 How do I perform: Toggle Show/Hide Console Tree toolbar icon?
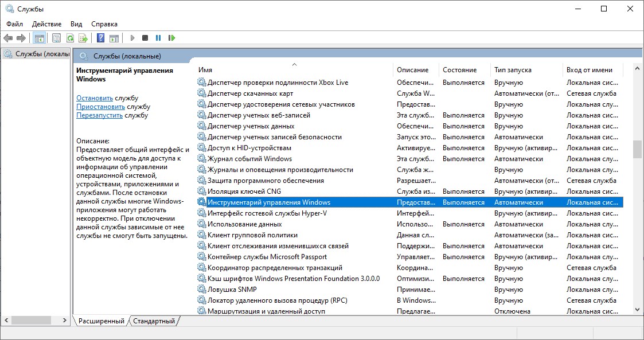[39, 38]
